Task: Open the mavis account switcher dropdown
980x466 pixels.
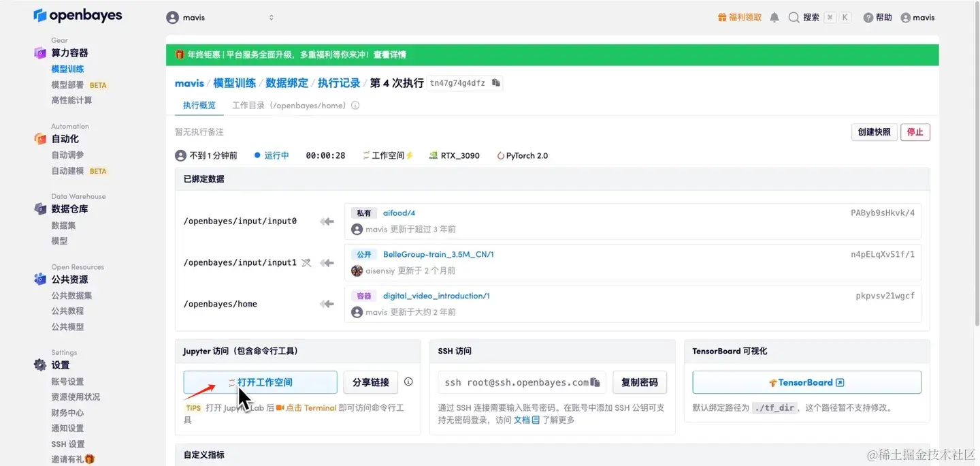Action: coord(220,18)
